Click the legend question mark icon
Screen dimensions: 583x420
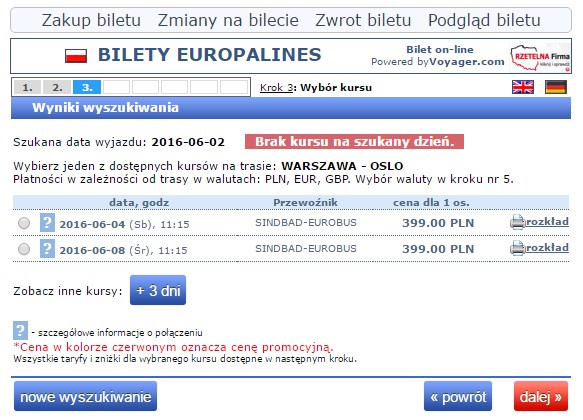pos(20,330)
